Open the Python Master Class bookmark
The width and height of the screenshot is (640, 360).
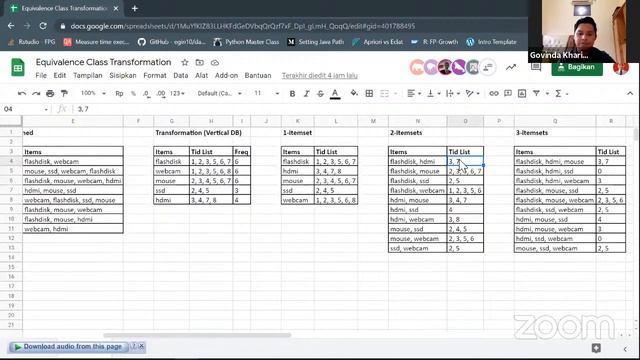(x=247, y=42)
